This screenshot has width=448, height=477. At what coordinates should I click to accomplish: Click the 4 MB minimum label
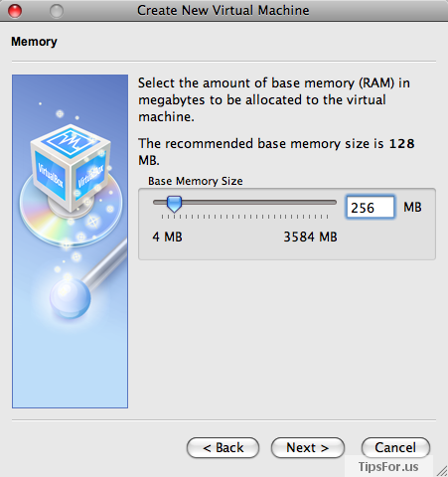(167, 238)
